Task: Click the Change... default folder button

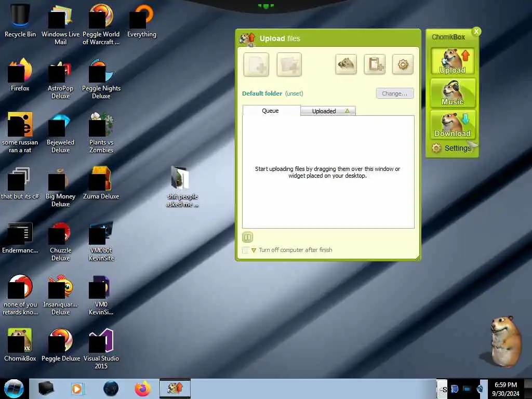Action: point(395,94)
